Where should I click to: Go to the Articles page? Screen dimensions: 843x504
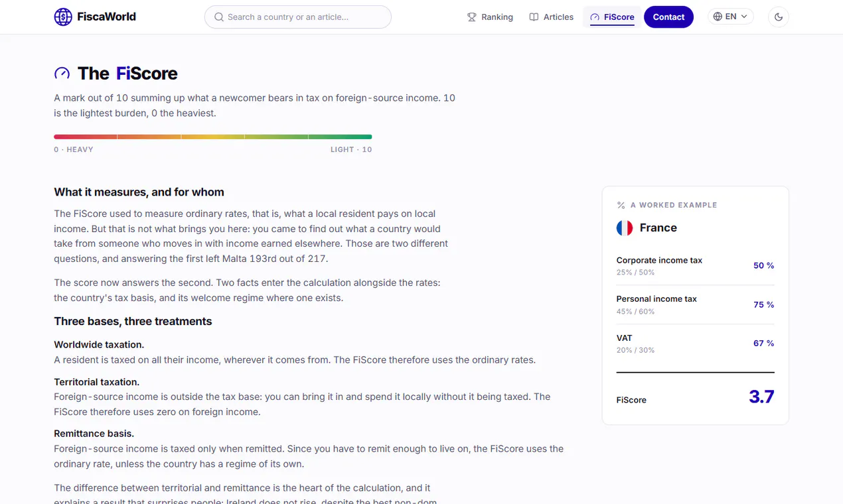pos(551,17)
